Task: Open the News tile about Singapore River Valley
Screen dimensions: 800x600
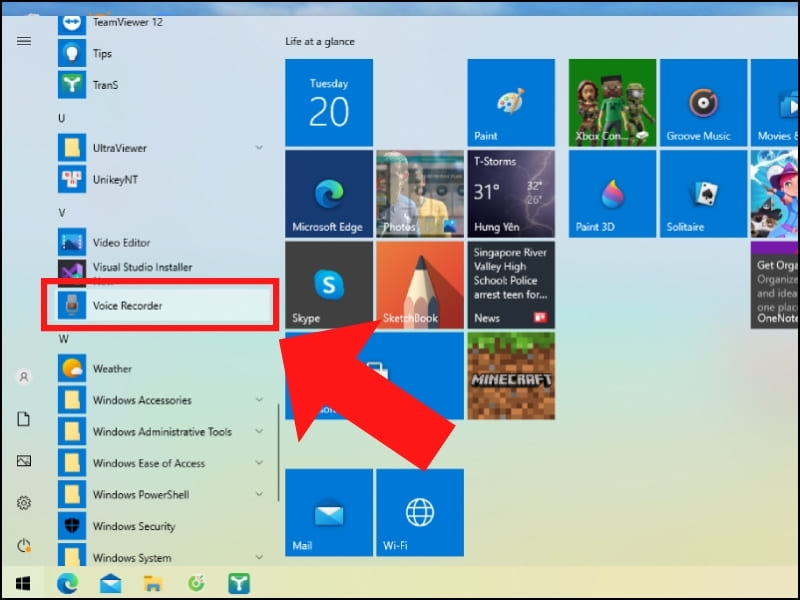Action: point(511,285)
